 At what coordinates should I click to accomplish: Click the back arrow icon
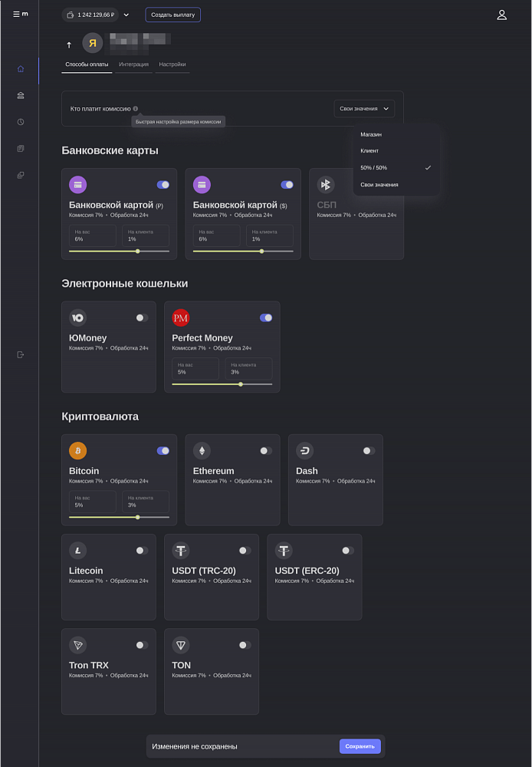[69, 44]
